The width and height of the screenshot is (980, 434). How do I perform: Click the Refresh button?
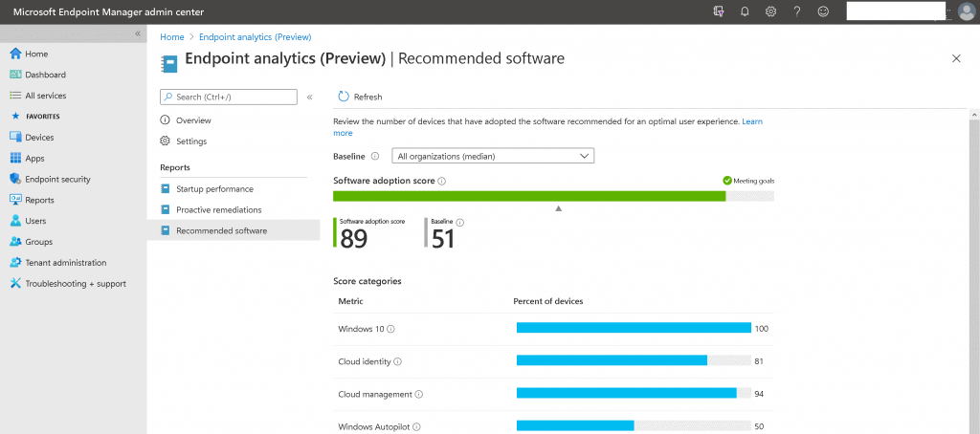(x=360, y=97)
